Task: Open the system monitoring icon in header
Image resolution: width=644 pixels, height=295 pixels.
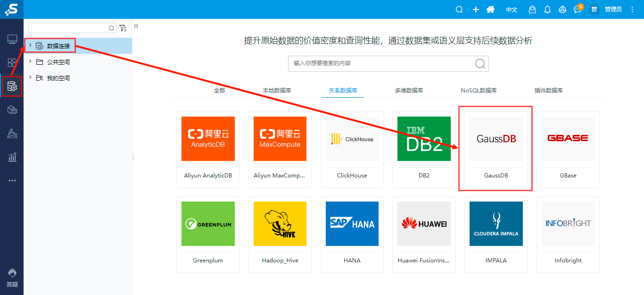Action: [562, 9]
